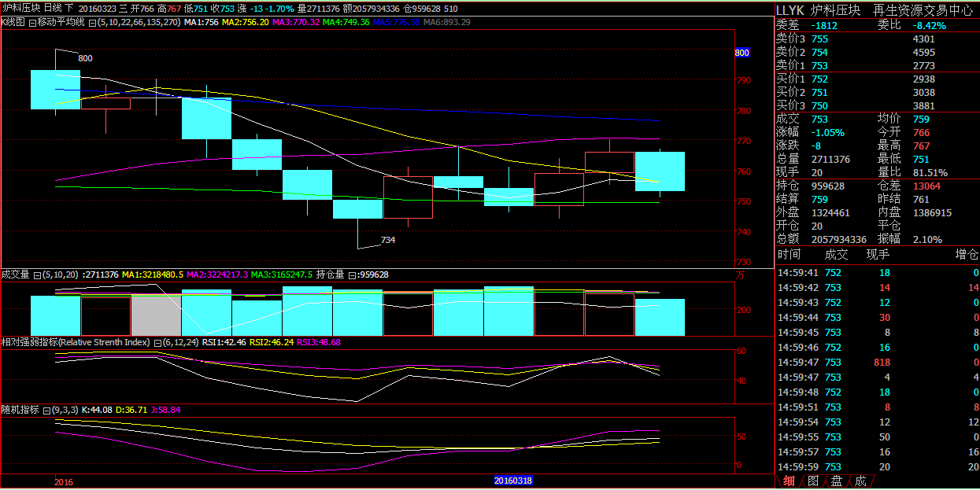Viewport: 980px width, 490px height.
Task: Click the 日线 period label
Action: pos(54,8)
